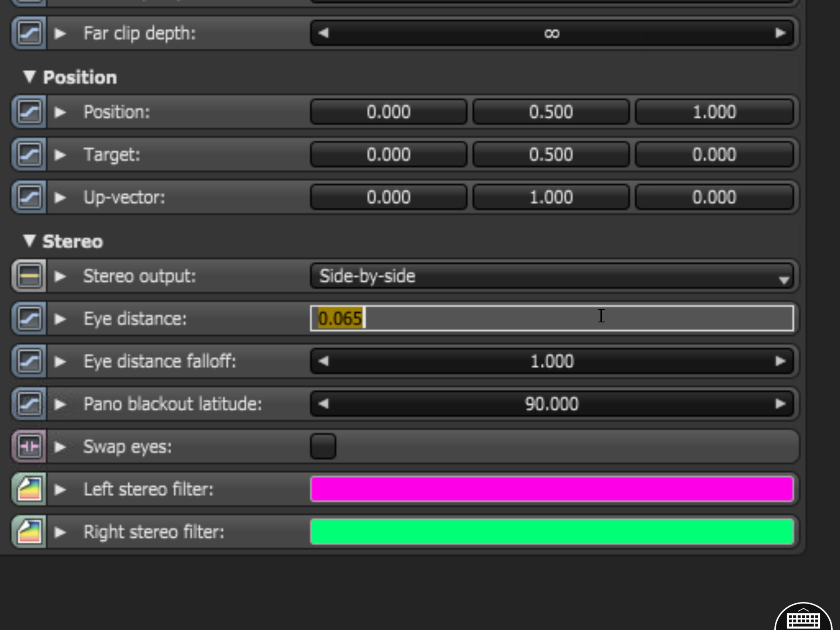The height and width of the screenshot is (630, 840).
Task: Click the Stereo output enum node icon
Action: 29,276
